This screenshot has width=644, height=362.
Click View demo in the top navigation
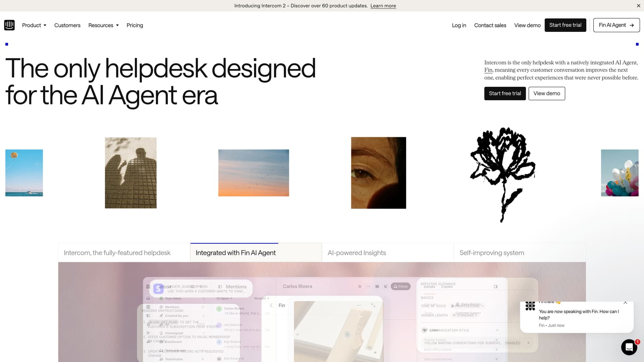[527, 25]
